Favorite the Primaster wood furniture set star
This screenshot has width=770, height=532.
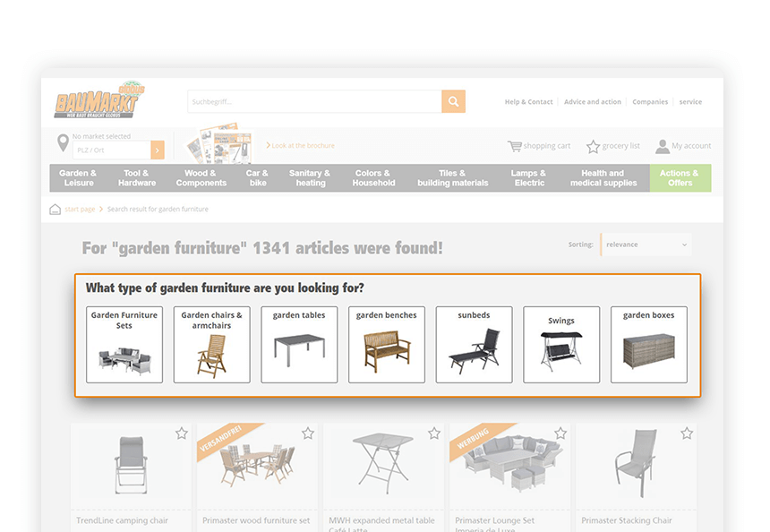pos(308,433)
